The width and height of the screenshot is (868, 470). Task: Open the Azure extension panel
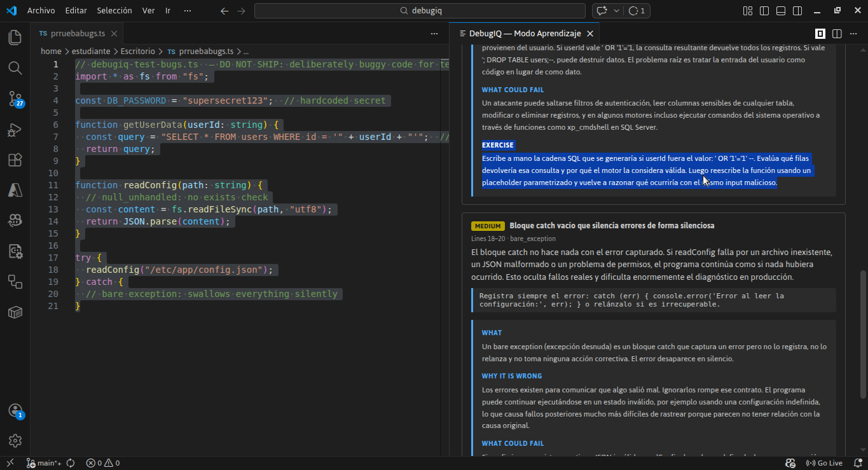pyautogui.click(x=15, y=190)
